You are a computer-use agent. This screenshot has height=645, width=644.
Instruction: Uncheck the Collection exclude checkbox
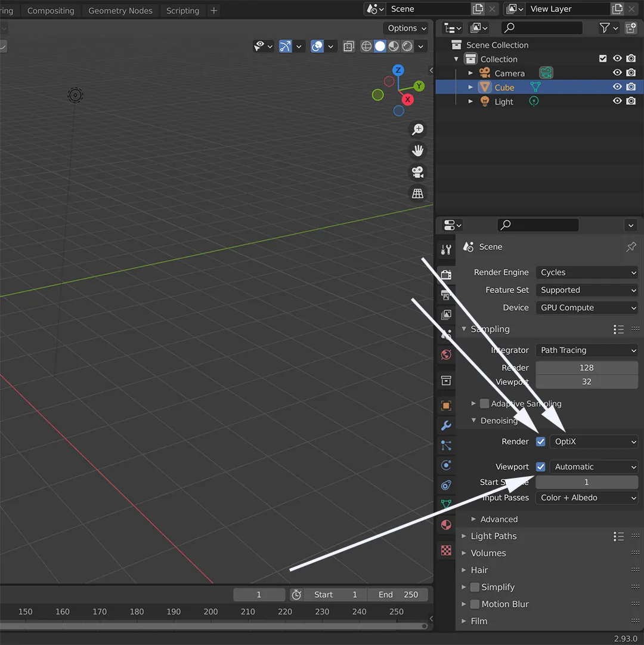(603, 58)
